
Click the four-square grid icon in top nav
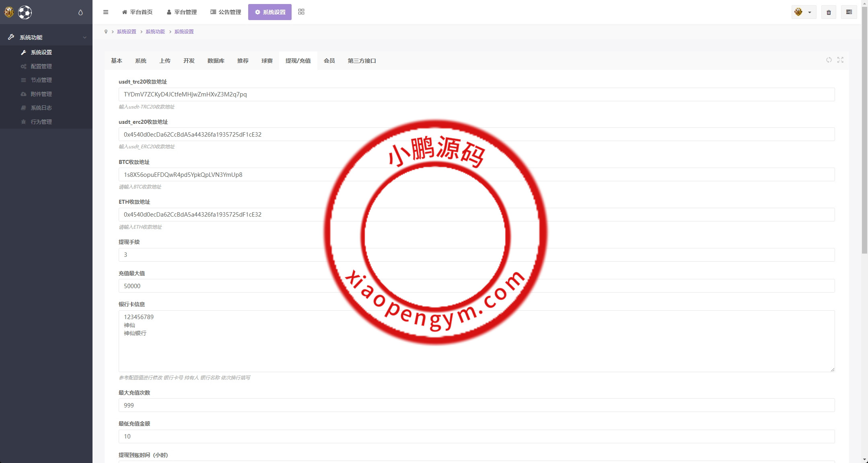click(301, 12)
